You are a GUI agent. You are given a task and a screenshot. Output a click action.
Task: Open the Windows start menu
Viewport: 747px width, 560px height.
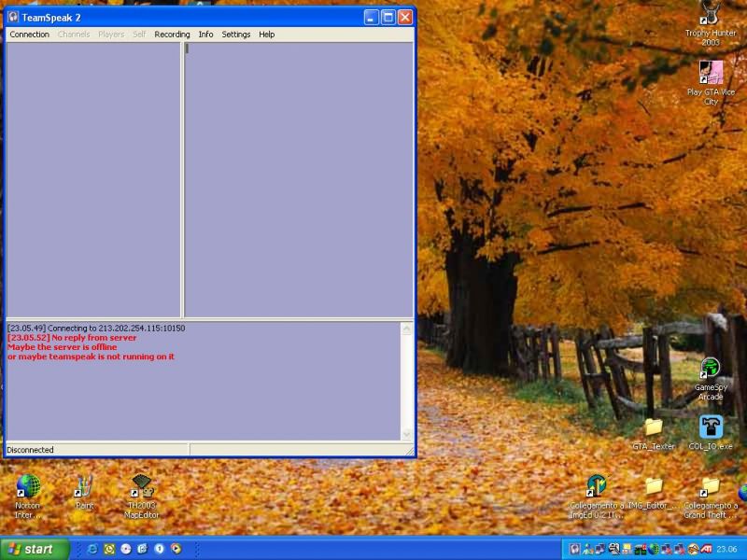(35, 549)
